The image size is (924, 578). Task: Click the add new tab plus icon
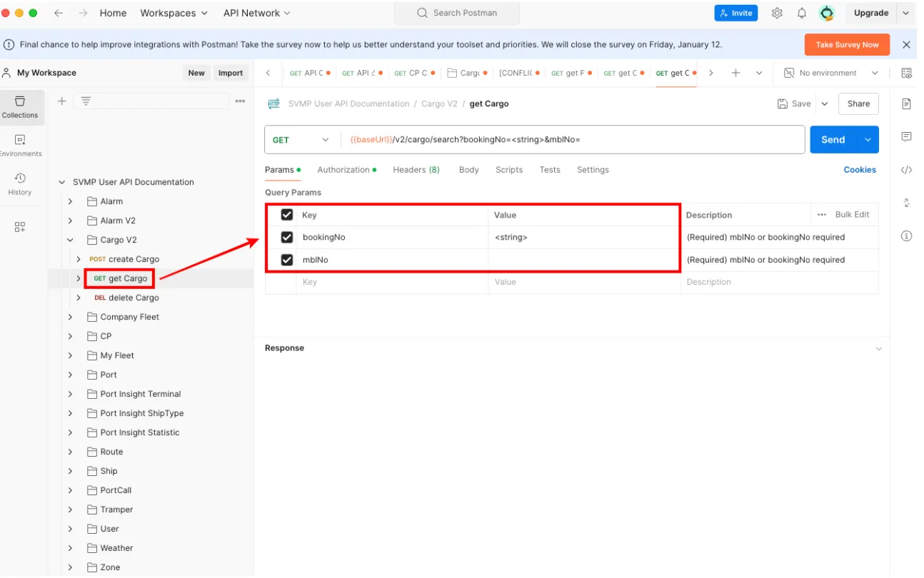click(x=735, y=73)
